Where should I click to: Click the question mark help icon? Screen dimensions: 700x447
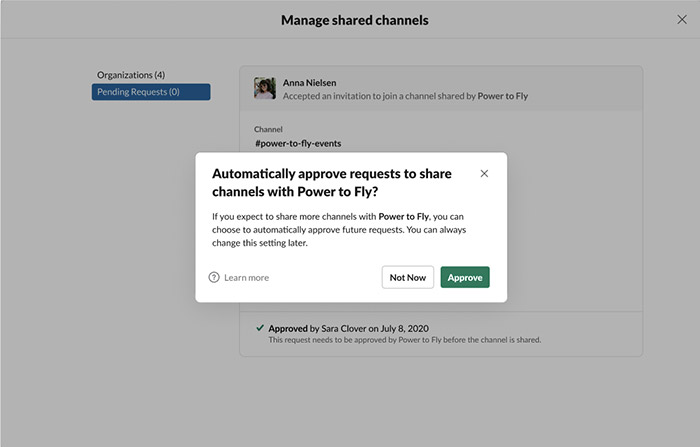point(214,277)
